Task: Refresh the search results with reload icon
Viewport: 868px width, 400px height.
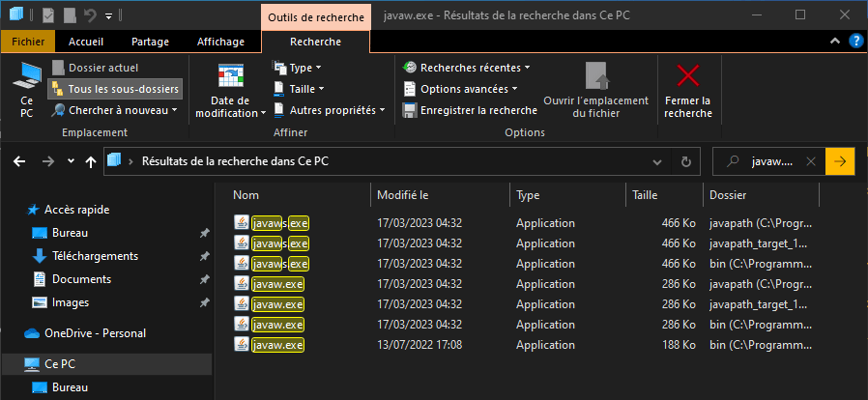Action: click(686, 161)
